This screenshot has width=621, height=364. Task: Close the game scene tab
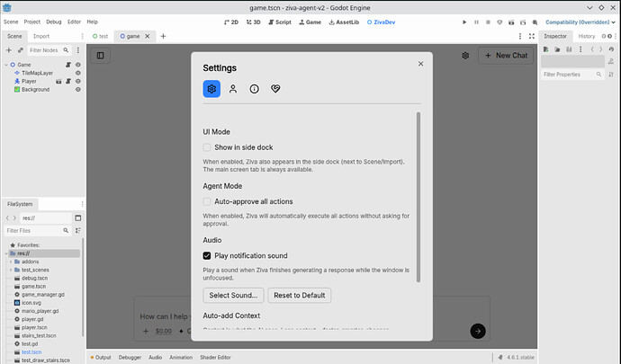[x=148, y=36]
